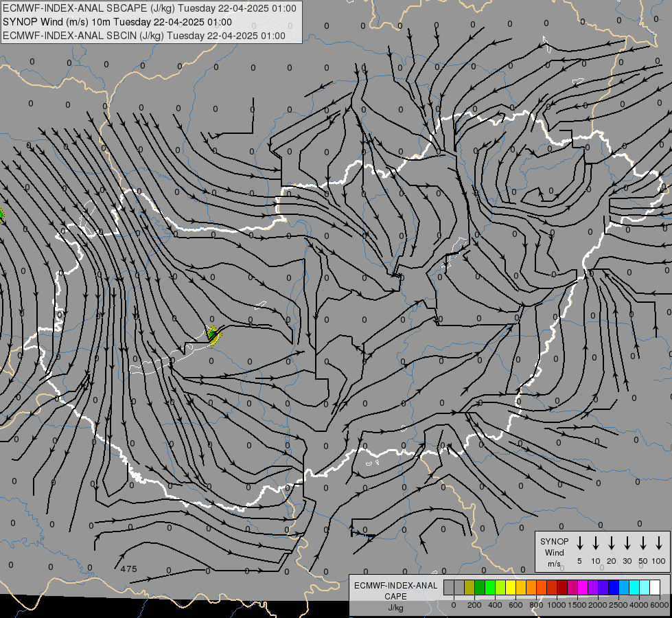The width and height of the screenshot is (672, 618).
Task: Click the 1000 tick label on CAPE scale
Action: [557, 605]
